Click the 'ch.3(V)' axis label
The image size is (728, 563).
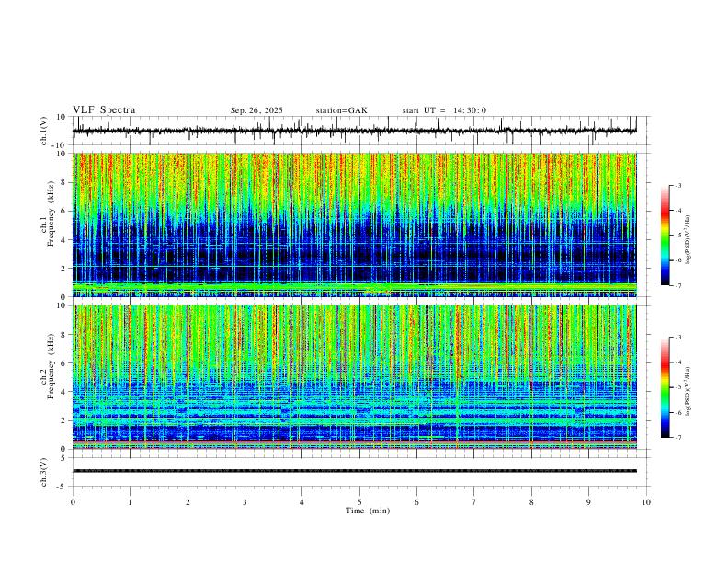[x=44, y=472]
